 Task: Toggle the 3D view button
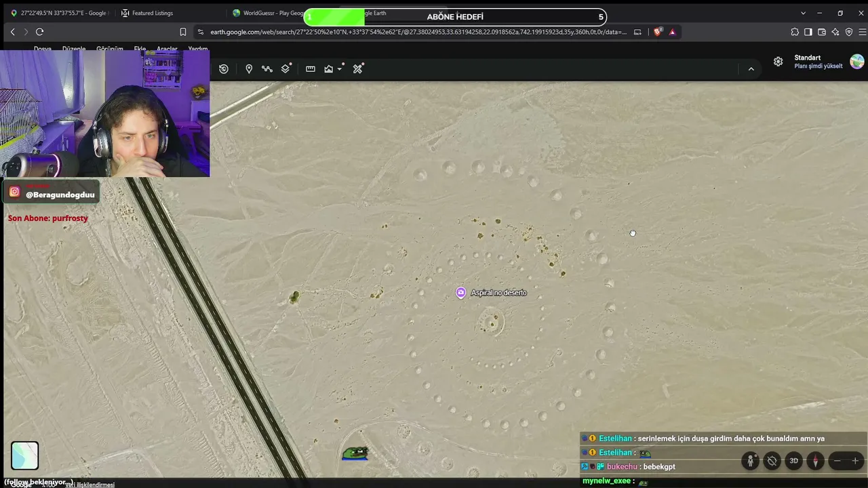pyautogui.click(x=793, y=461)
